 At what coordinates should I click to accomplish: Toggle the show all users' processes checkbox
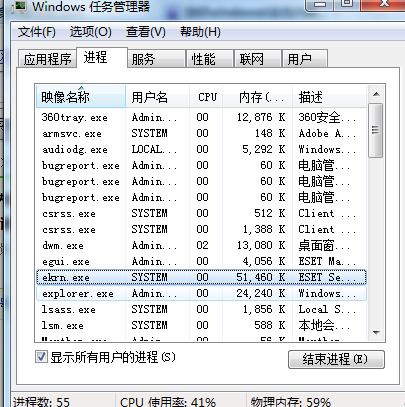(x=41, y=357)
